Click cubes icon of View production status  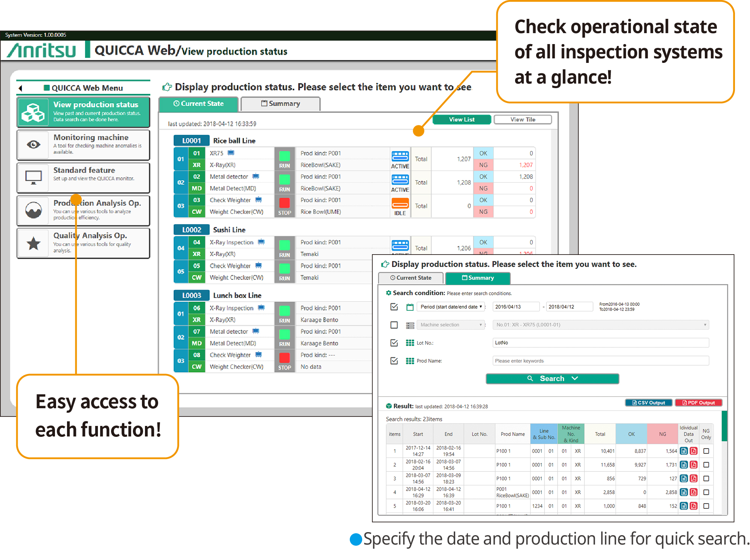tap(33, 112)
